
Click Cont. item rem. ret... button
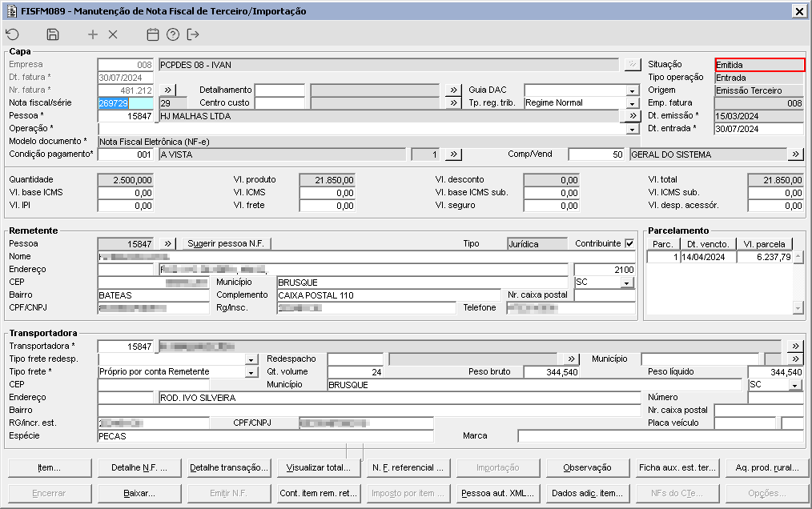(319, 494)
